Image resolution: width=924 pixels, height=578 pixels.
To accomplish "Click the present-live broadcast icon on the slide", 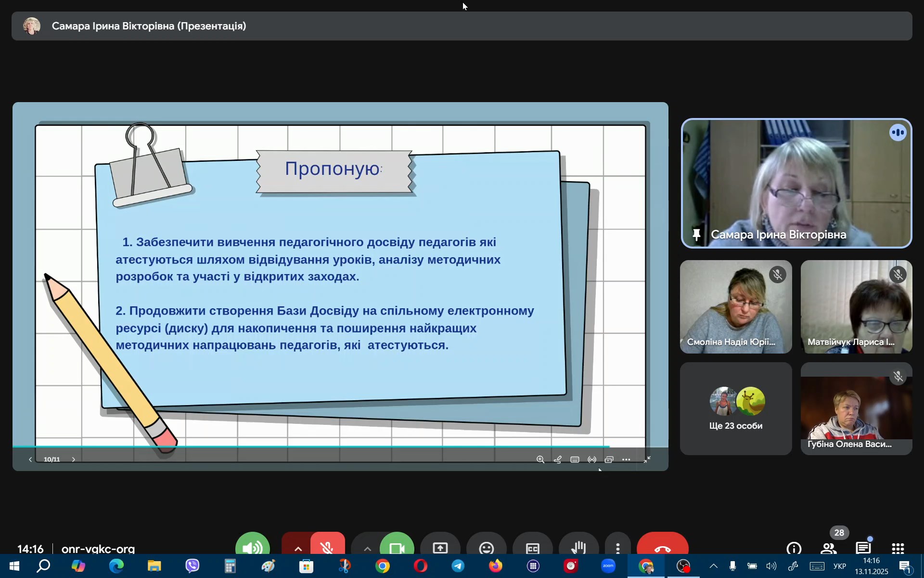I will tap(592, 460).
